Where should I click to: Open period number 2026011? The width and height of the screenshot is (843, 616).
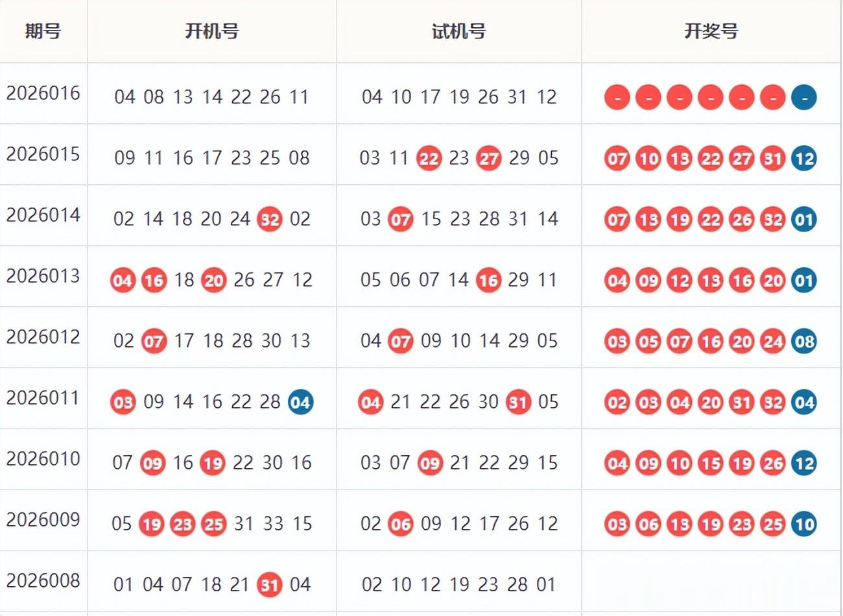coord(43,398)
